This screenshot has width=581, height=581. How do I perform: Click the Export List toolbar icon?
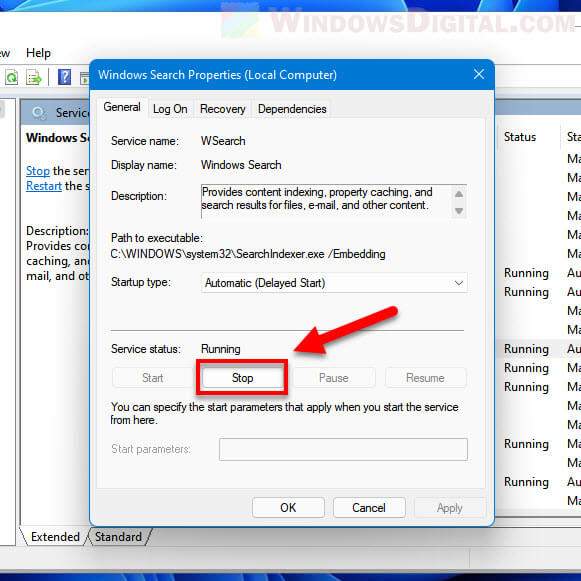point(34,77)
